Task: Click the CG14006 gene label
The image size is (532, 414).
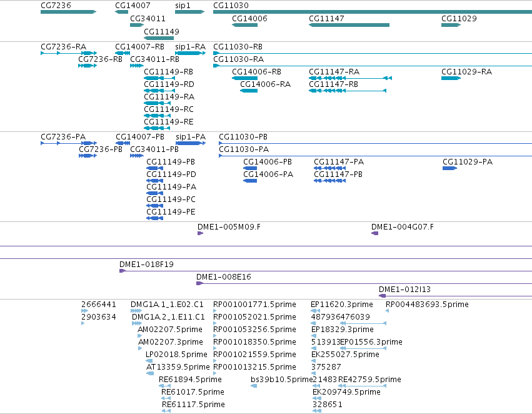Action: click(249, 19)
